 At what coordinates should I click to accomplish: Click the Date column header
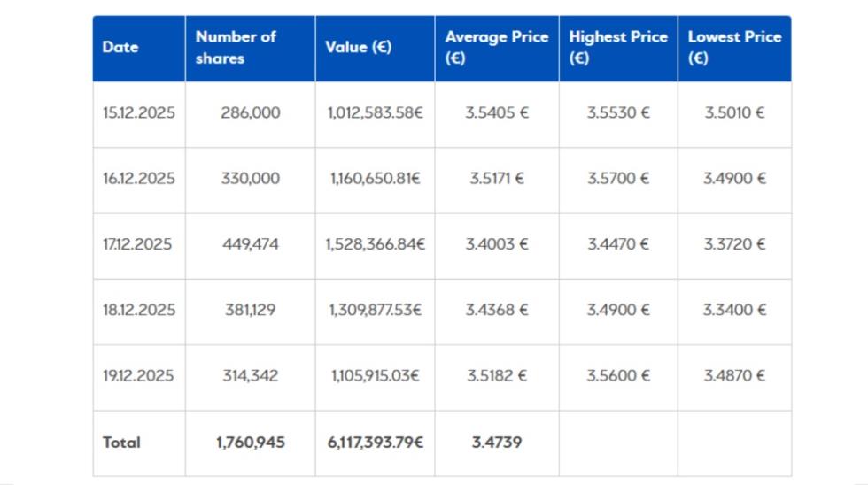120,48
